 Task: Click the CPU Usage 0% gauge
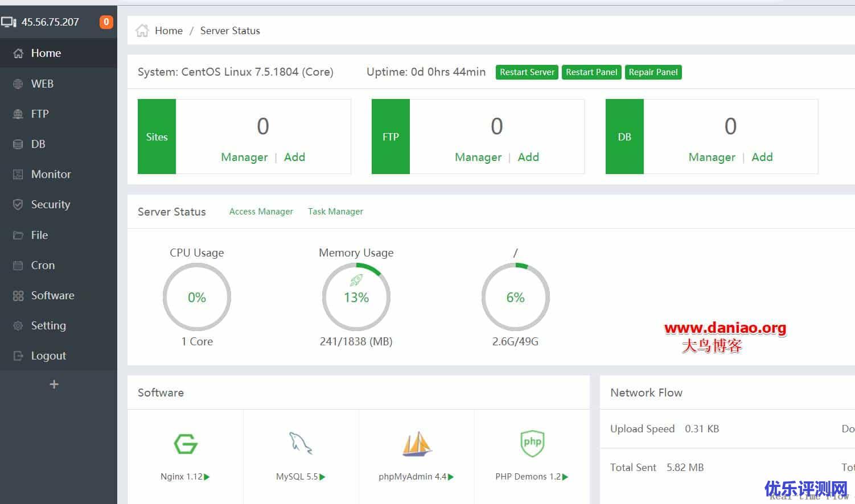coord(197,297)
